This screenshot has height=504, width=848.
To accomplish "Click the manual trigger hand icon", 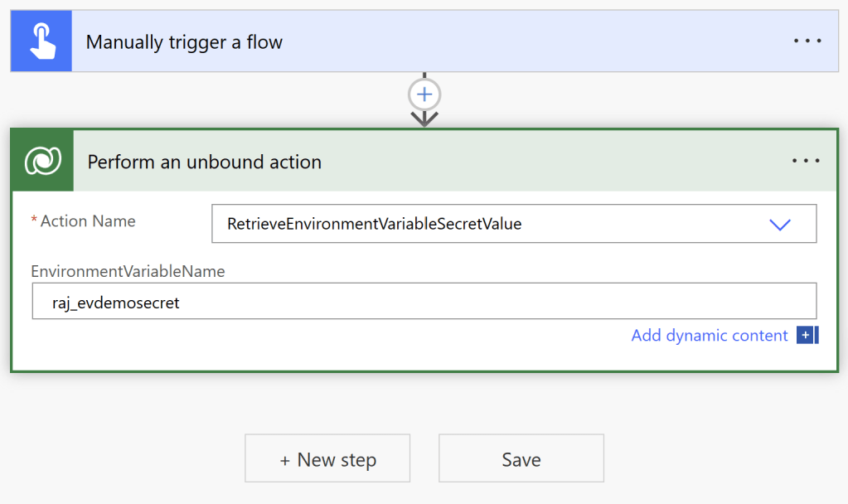I will pos(41,41).
